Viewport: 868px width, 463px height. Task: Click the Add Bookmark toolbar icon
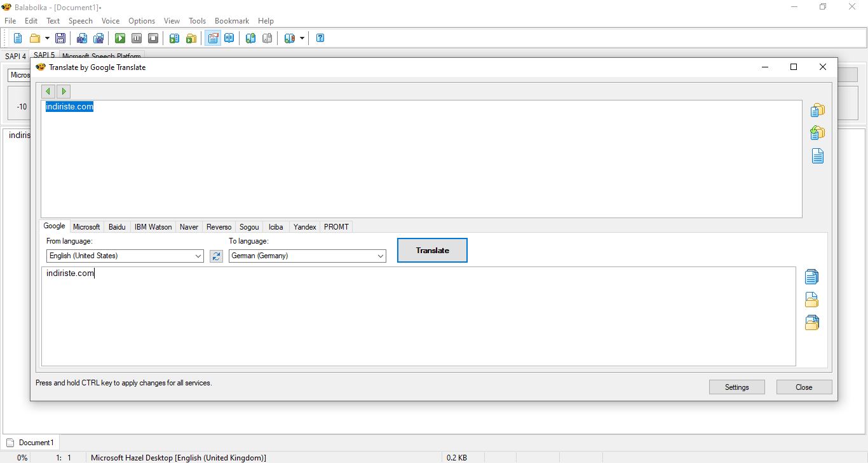pyautogui.click(x=251, y=38)
